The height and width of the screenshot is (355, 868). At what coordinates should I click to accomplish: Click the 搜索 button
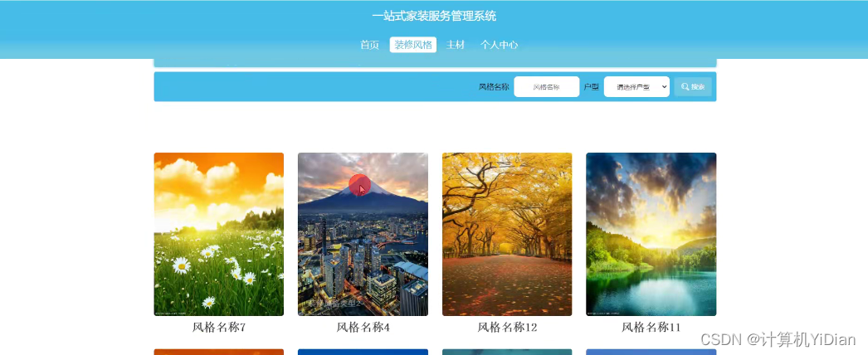(693, 87)
